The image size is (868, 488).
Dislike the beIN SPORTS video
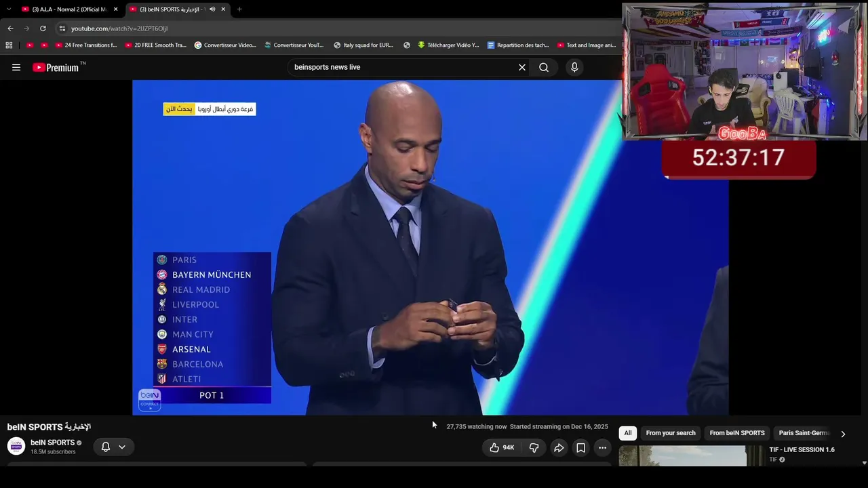tap(534, 447)
